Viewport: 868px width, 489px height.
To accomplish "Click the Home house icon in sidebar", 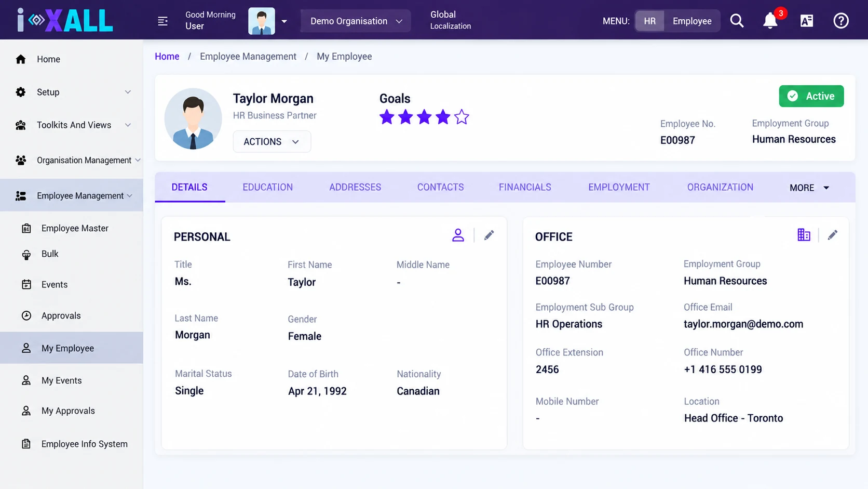I will pyautogui.click(x=21, y=59).
